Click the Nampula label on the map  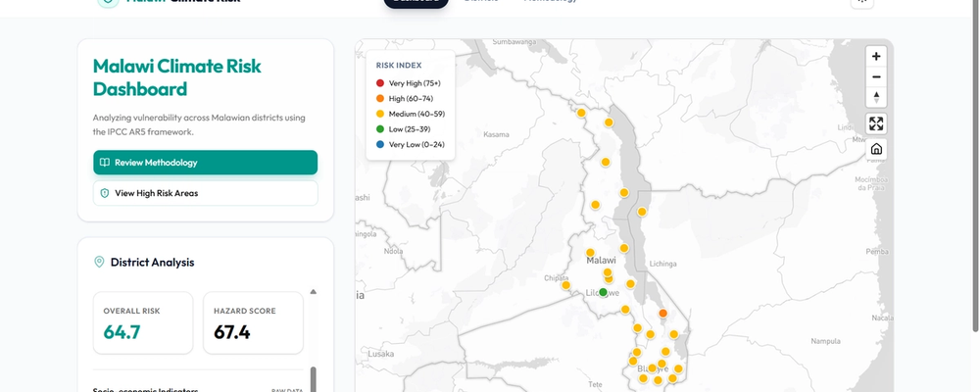tap(825, 341)
